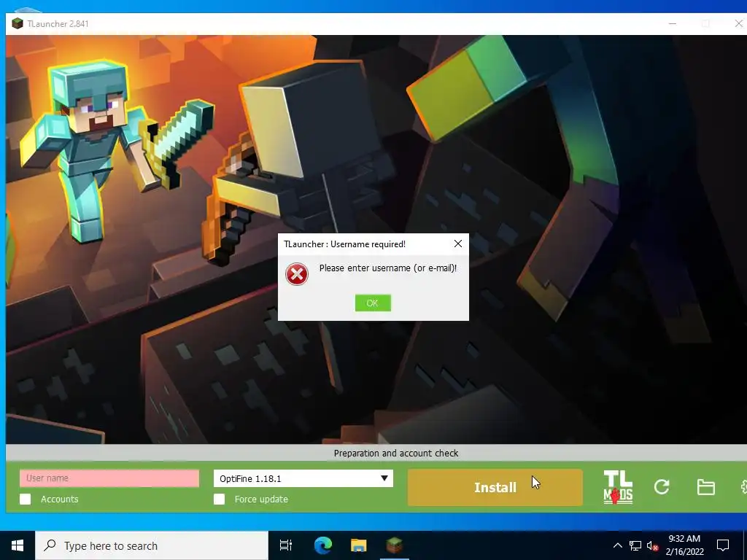Click the Preparation and account check status text
Viewport: 747px width, 560px height.
(396, 454)
